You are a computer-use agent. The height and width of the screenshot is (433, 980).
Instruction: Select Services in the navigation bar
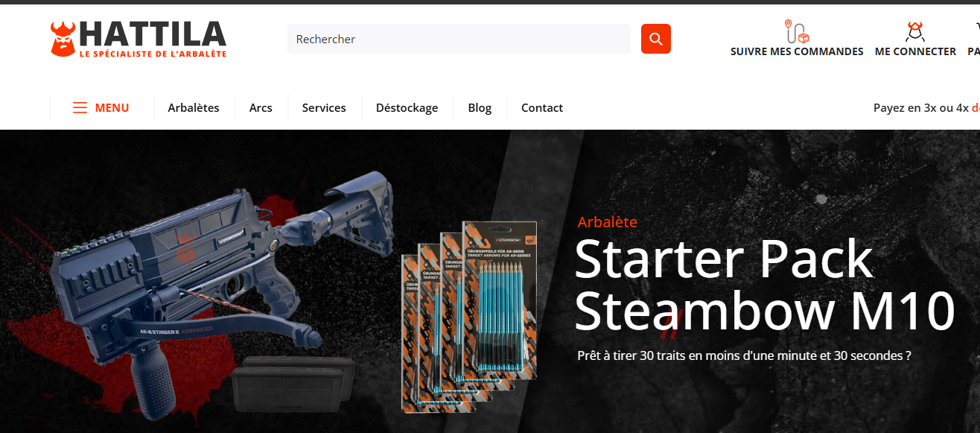tap(324, 108)
